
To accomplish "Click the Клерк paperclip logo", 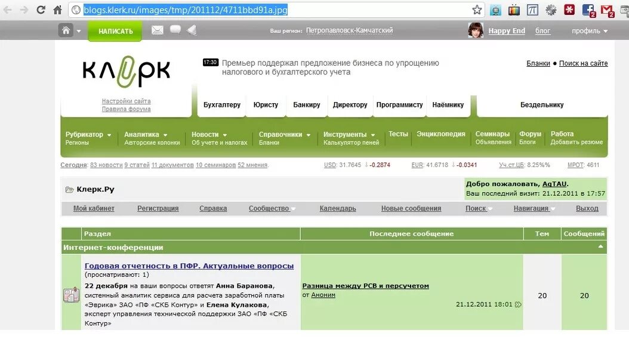I will 127,72.
